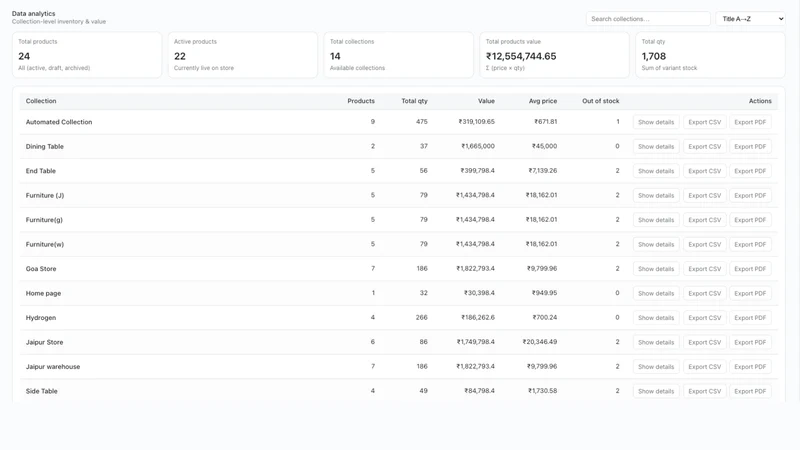Focus the Search collections field
800x450 pixels.
[x=648, y=19]
